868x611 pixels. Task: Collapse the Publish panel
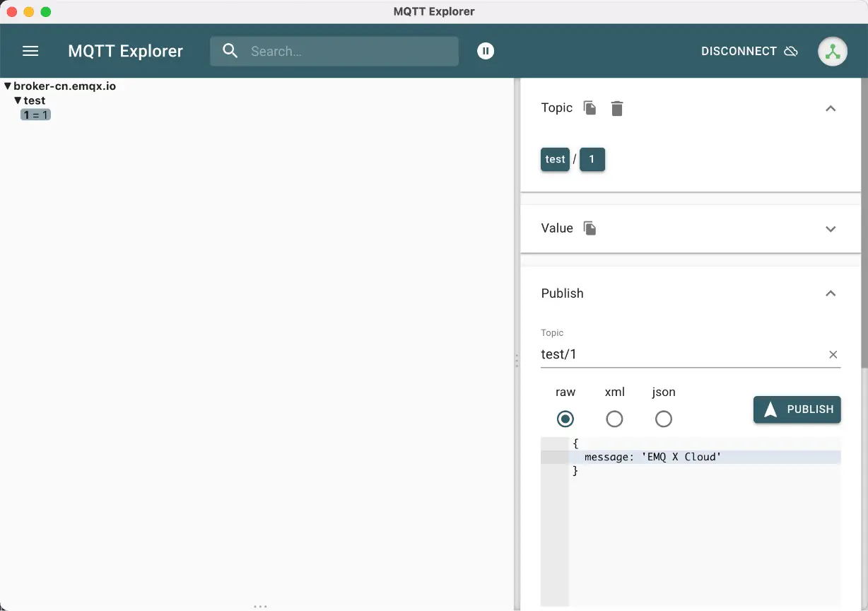[x=831, y=293]
